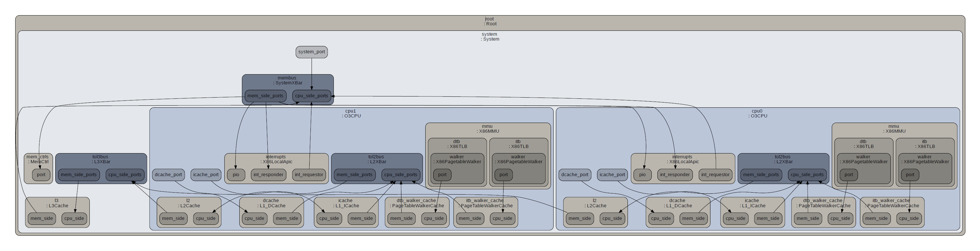Click cpu1 itb walker port
This screenshot has width=980, height=251.
[x=503, y=175]
